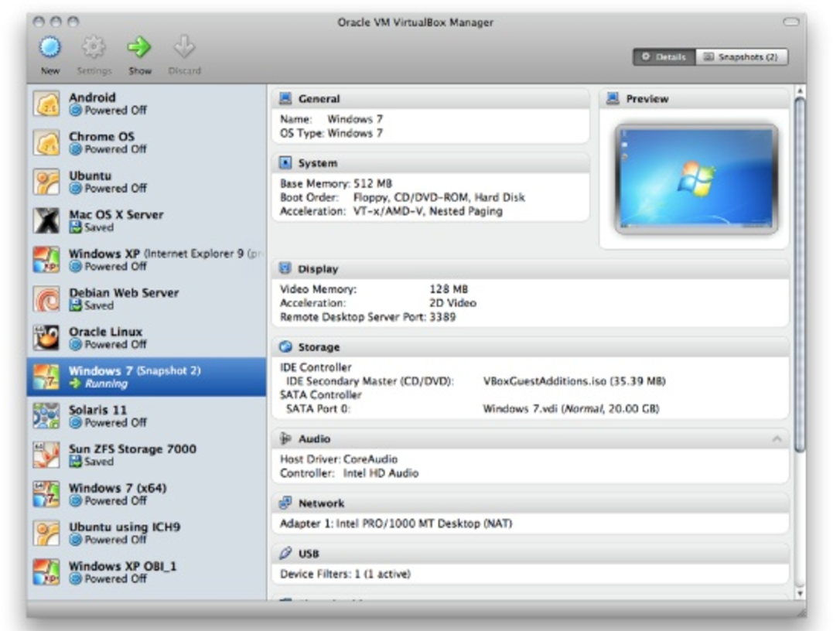This screenshot has width=840, height=631.
Task: Switch to the Snapshots (2) tab
Action: [x=742, y=56]
